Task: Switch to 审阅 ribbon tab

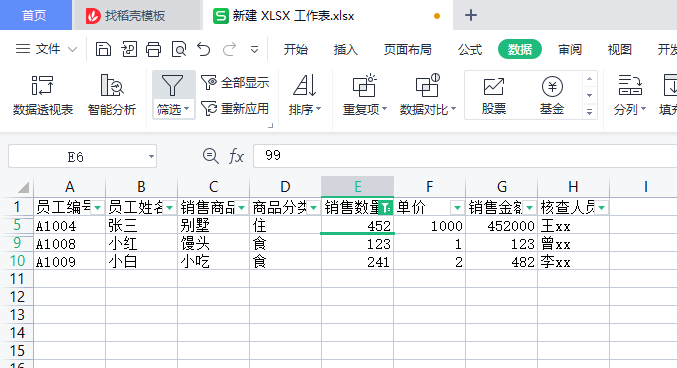Action: pyautogui.click(x=570, y=50)
